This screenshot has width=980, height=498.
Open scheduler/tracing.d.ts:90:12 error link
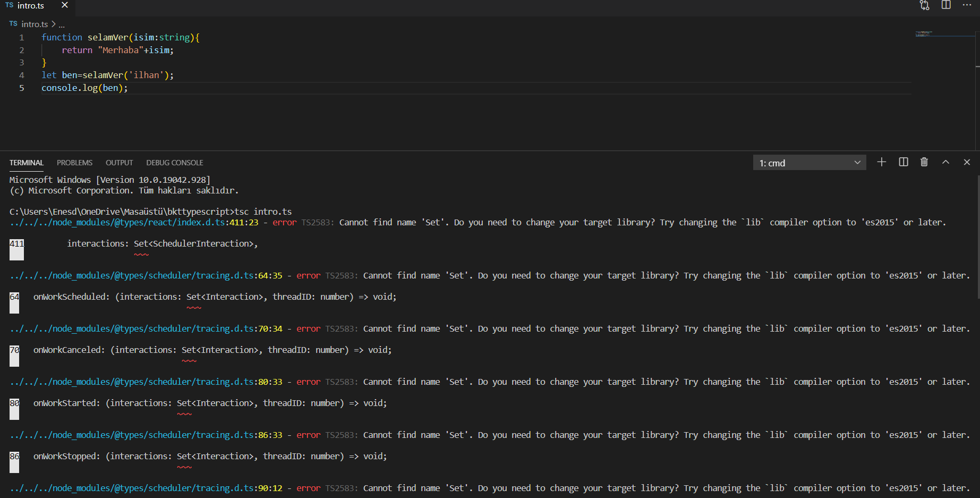tap(146, 488)
